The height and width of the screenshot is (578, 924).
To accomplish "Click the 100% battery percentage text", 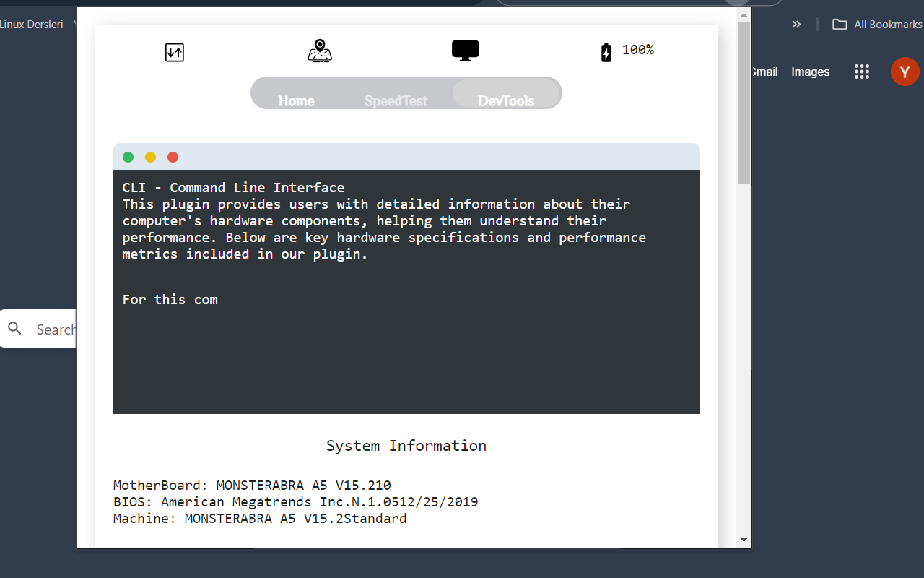I will [638, 50].
